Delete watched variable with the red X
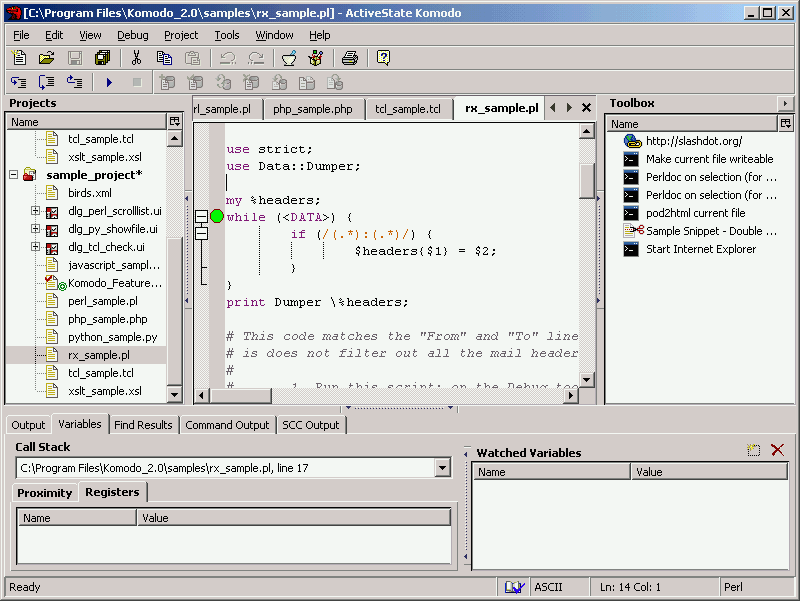This screenshot has width=800, height=601. click(778, 450)
